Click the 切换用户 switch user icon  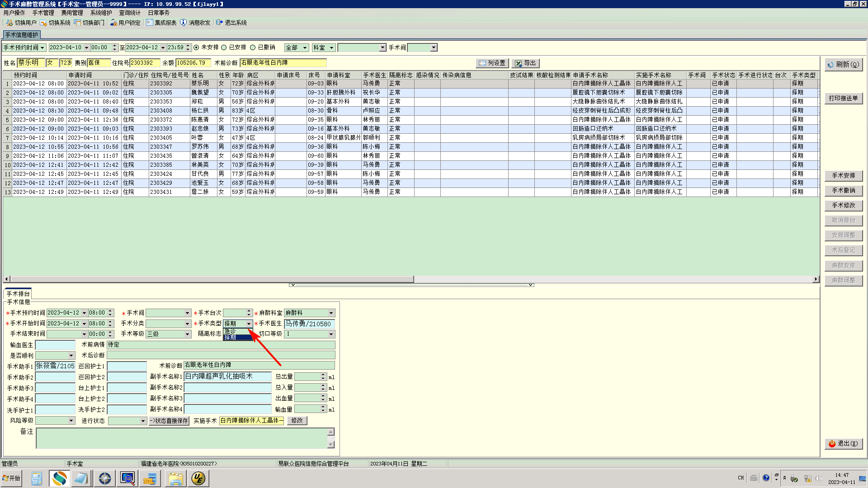(9, 23)
